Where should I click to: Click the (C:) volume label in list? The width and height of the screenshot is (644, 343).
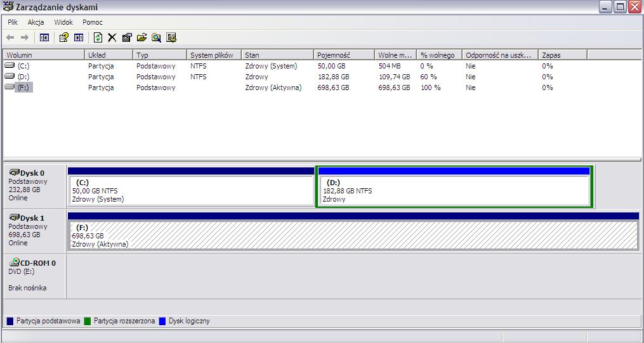[x=23, y=66]
